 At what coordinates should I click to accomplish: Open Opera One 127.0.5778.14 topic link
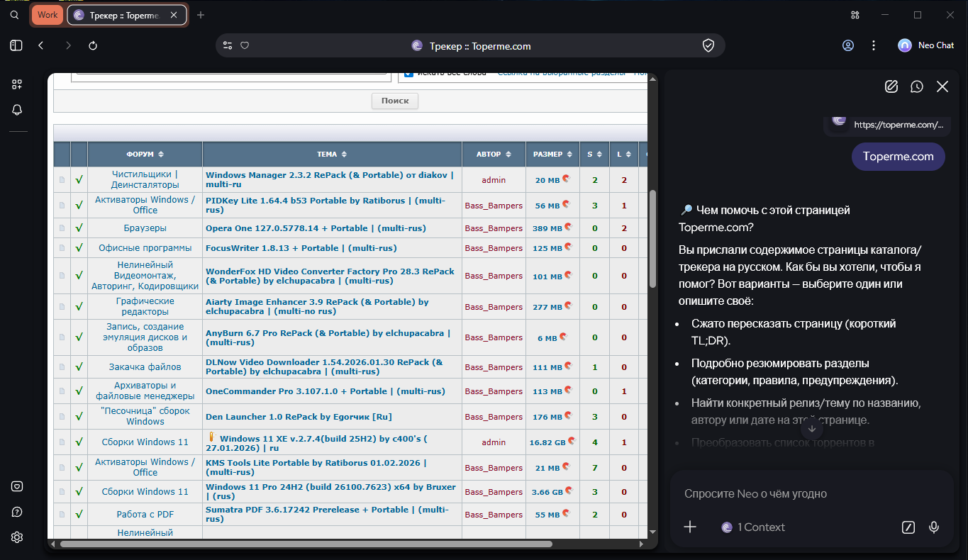pyautogui.click(x=316, y=228)
